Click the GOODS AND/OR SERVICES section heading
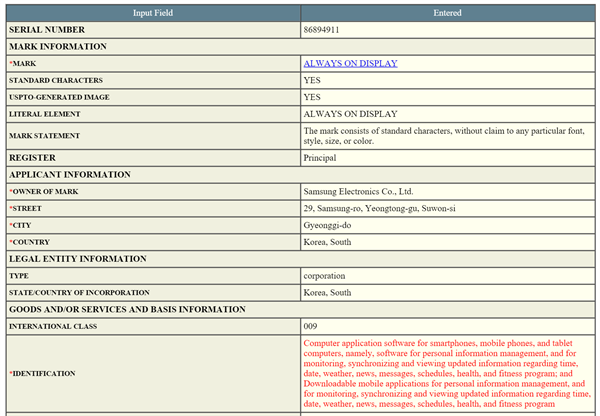 (x=127, y=309)
